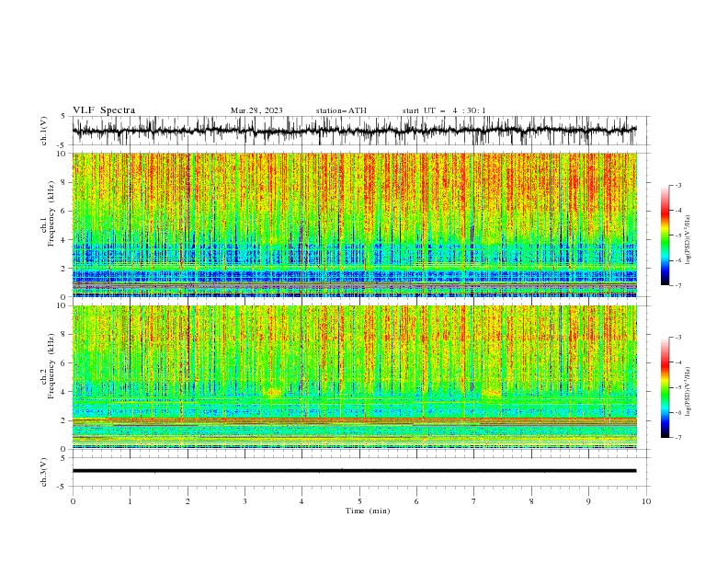This screenshot has height=563, width=728.
Task: Click the "station=ATH" header label
Action: [x=341, y=110]
